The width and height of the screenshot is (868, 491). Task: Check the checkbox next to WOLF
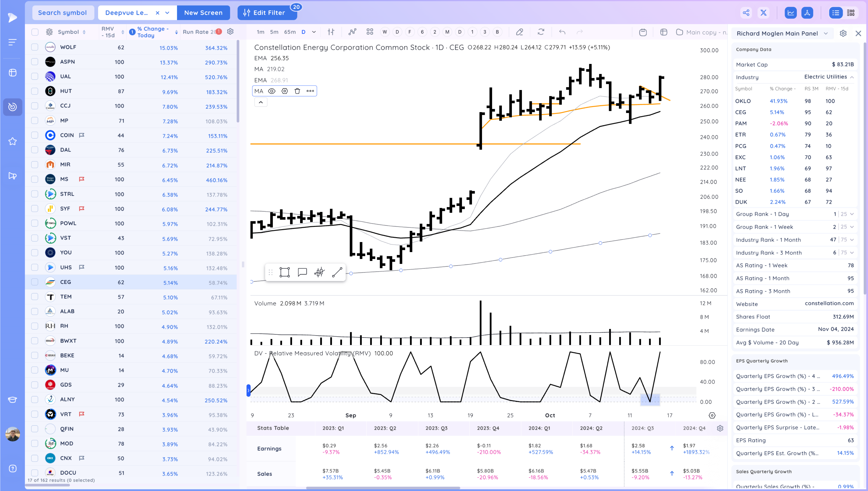[35, 47]
